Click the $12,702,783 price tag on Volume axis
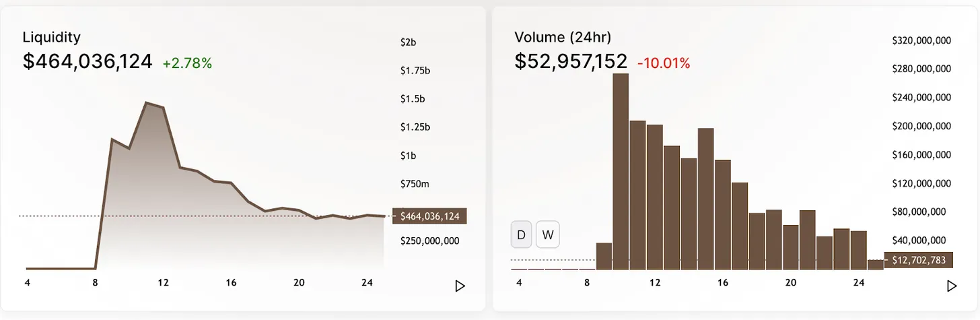The image size is (980, 320). coord(919,260)
